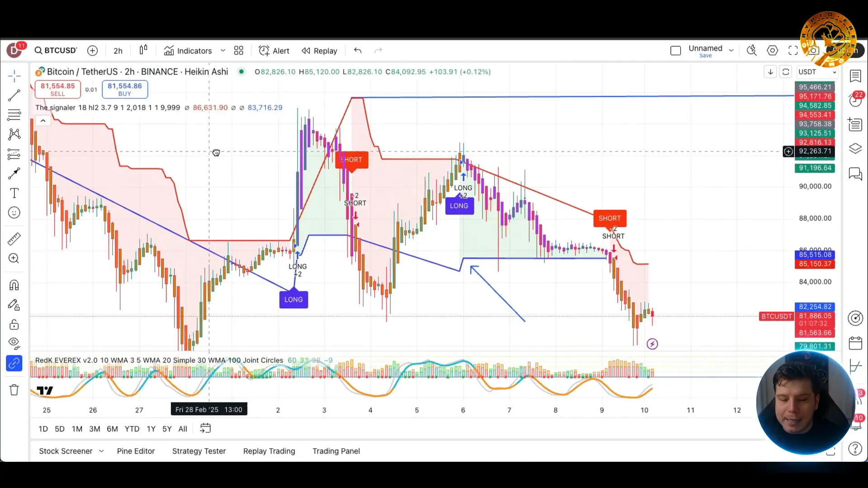Screen dimensions: 868x488
Task: Collapse the indicator legend chevron
Action: click(43, 121)
